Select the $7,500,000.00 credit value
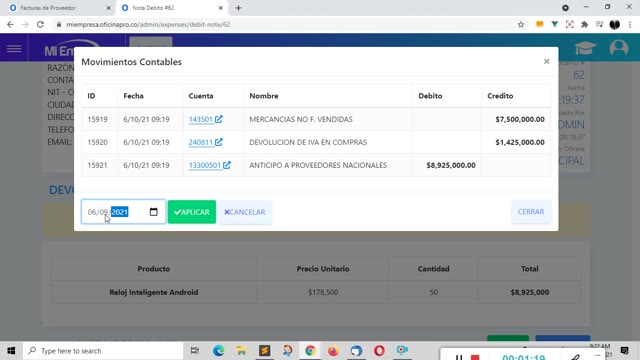This screenshot has width=640, height=360. click(520, 119)
